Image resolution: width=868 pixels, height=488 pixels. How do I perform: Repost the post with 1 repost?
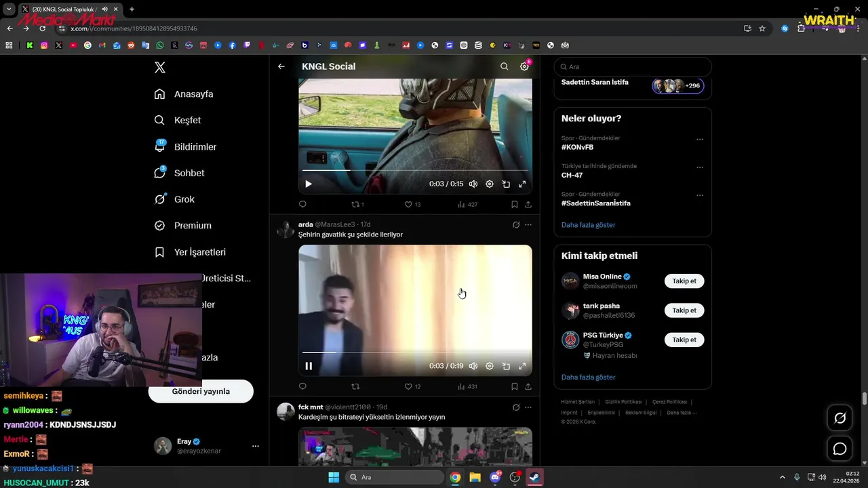(357, 204)
